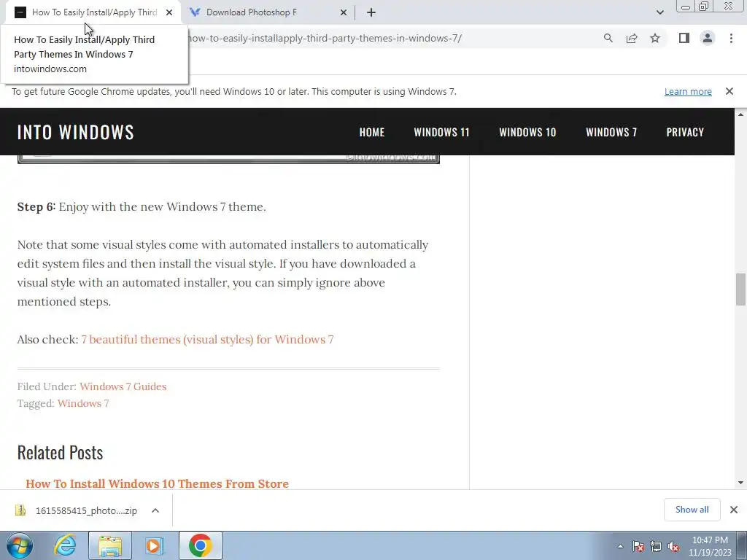This screenshot has width=747, height=560.
Task: Open the WINDOWS 11 menu item
Action: [x=441, y=132]
